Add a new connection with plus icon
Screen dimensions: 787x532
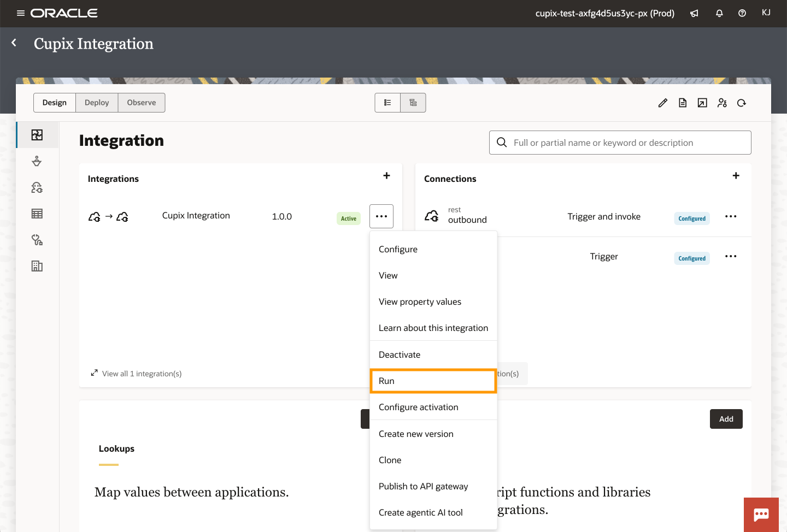click(x=736, y=175)
